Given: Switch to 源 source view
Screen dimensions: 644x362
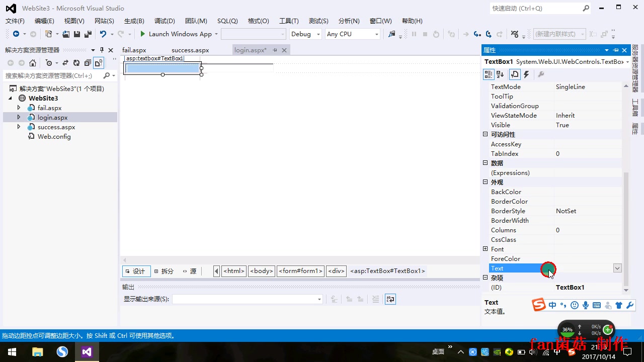Looking at the screenshot, I should tap(190, 271).
